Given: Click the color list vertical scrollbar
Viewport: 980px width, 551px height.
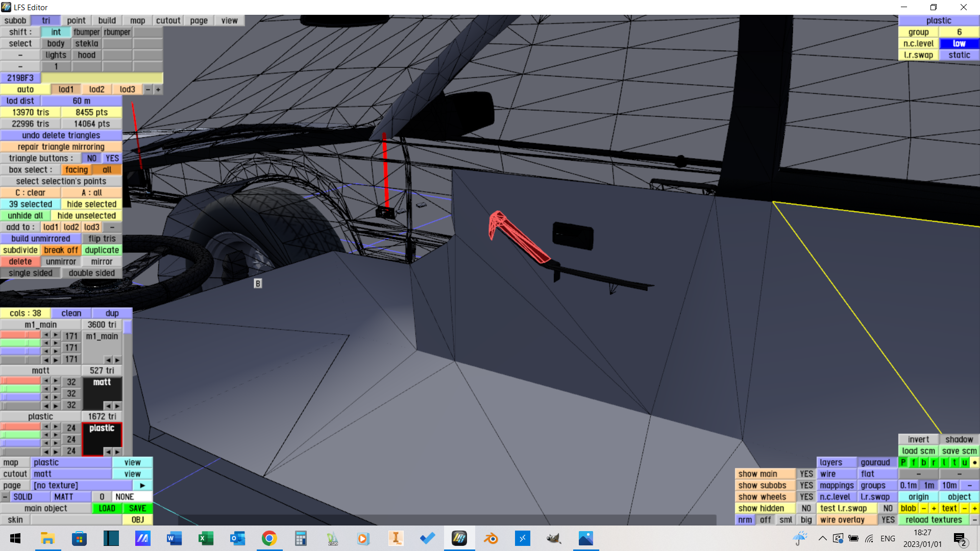Looking at the screenshot, I should coord(128,328).
